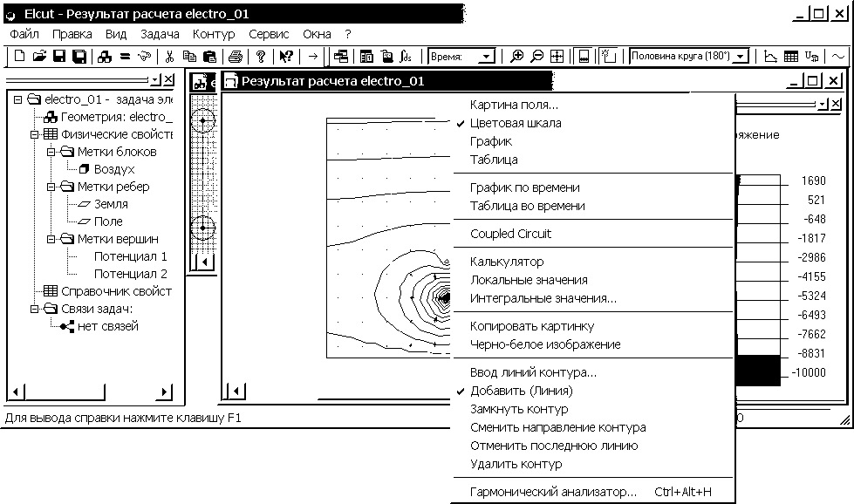Screen dimensions: 854x504
Task: Click the save all stacked floppy icon
Action: coord(79,56)
